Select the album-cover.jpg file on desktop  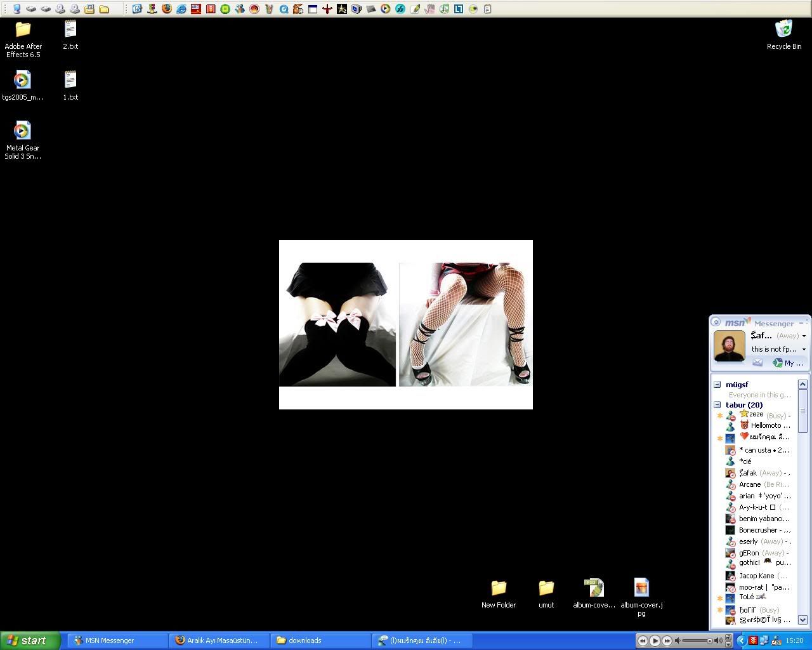(641, 588)
